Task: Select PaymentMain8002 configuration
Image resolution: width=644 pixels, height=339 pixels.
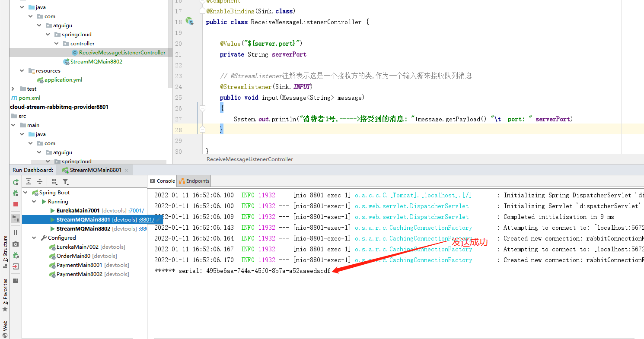Action: coord(80,274)
